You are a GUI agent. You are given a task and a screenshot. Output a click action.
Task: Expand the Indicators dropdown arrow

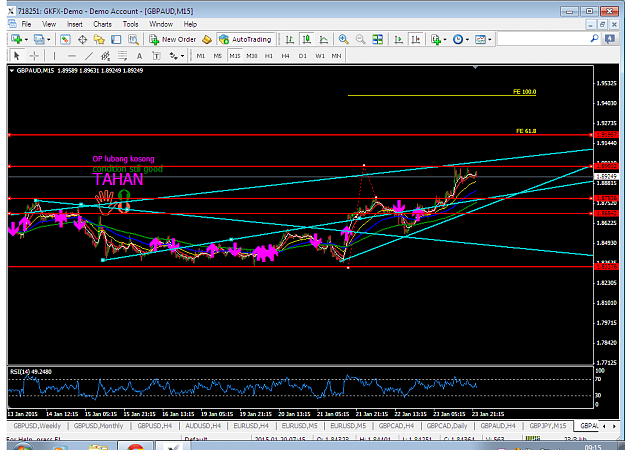pyautogui.click(x=445, y=39)
